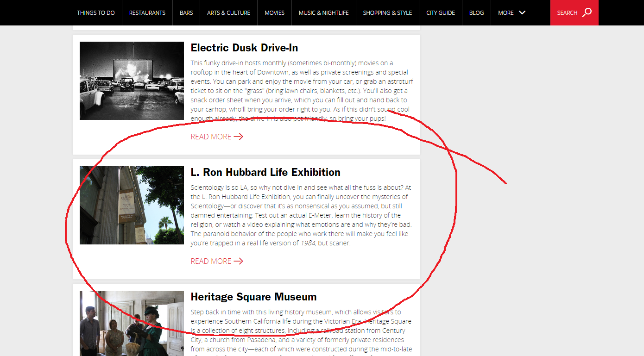Viewport: 644px width, 356px height.
Task: Open the Things To Do menu
Action: point(96,12)
